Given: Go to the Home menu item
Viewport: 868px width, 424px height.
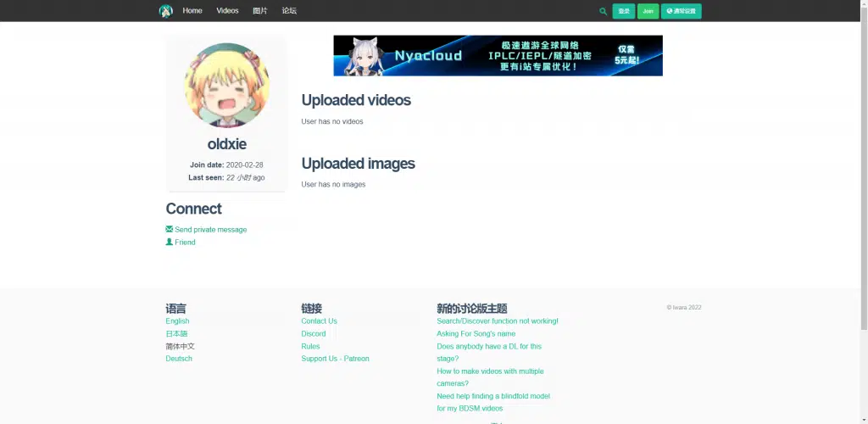Looking at the screenshot, I should [192, 11].
